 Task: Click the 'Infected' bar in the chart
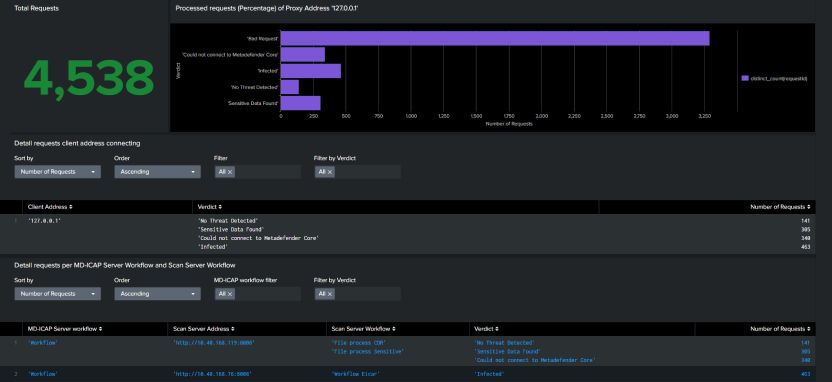tap(310, 71)
